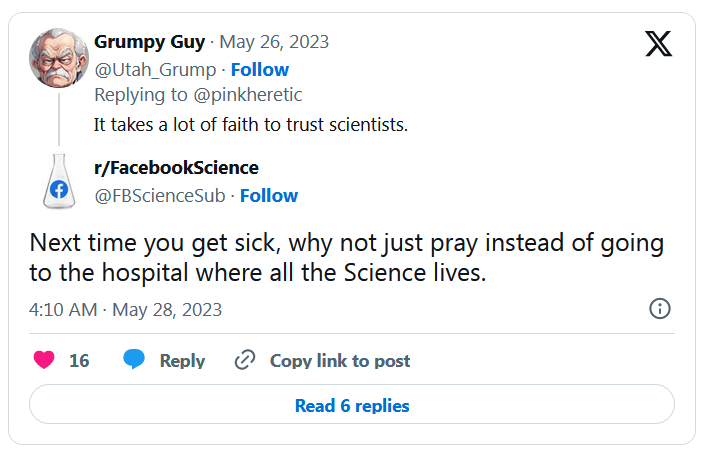
Task: Click the X logo icon
Action: [659, 44]
